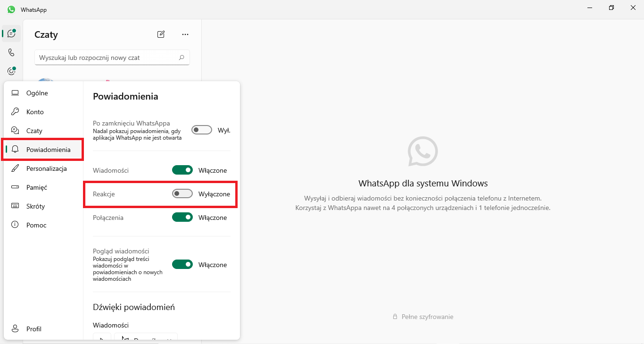
Task: Enable the Reakcje notifications toggle
Action: point(182,194)
